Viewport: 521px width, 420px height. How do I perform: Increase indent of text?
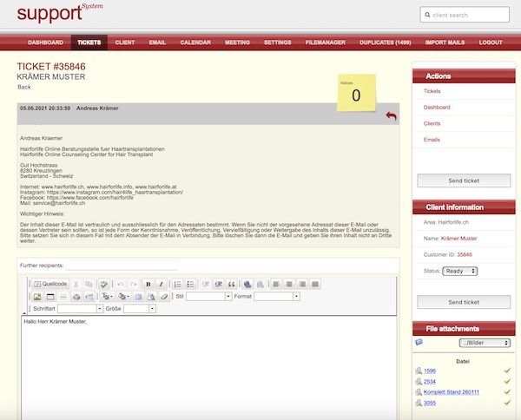pyautogui.click(x=218, y=284)
